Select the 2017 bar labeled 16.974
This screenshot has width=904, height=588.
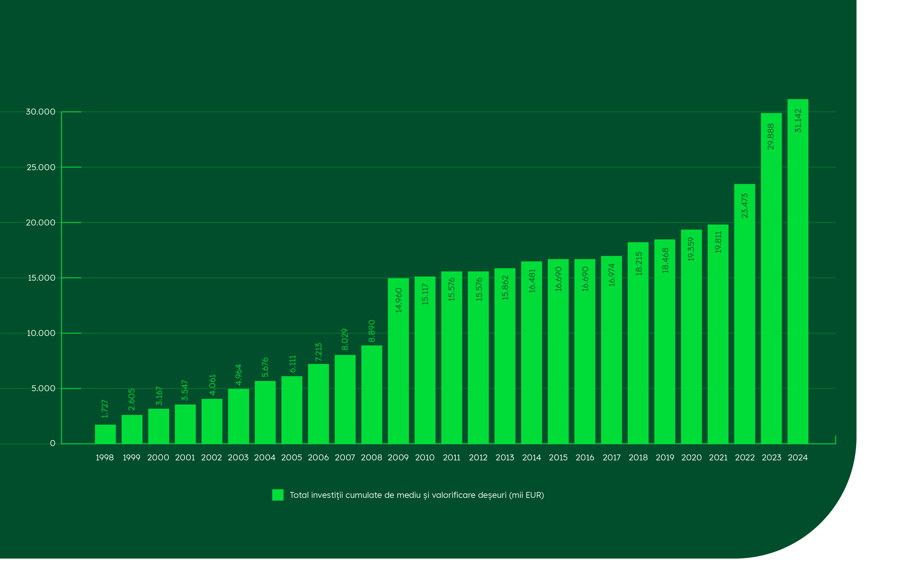tap(611, 349)
